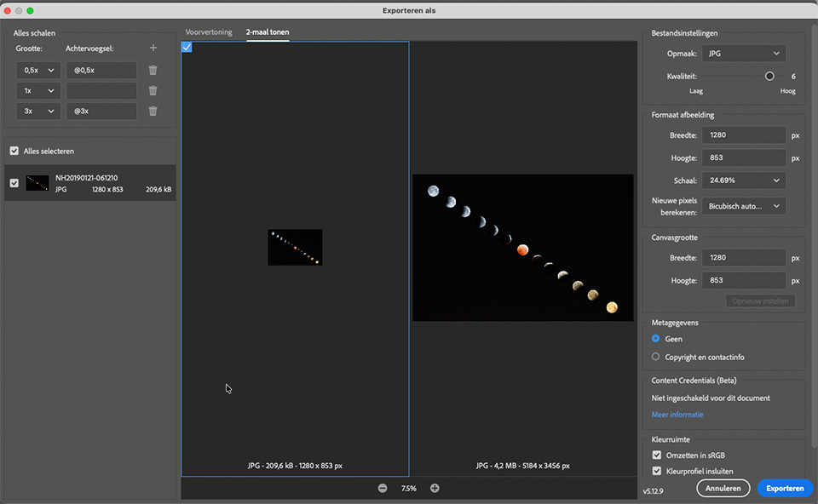Zoom out the preview with minus icon

383,488
